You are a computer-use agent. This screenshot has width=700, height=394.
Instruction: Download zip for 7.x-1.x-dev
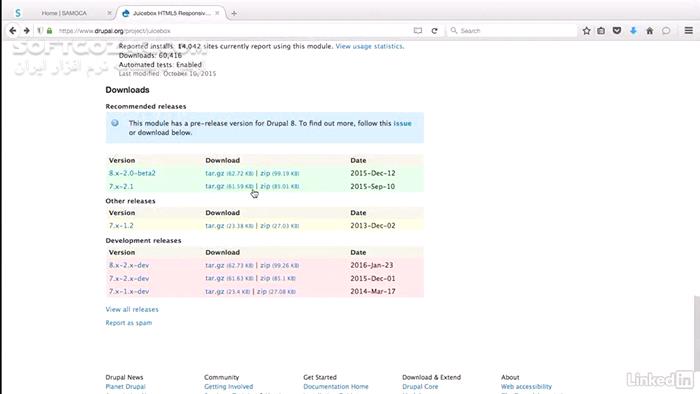(x=262, y=291)
